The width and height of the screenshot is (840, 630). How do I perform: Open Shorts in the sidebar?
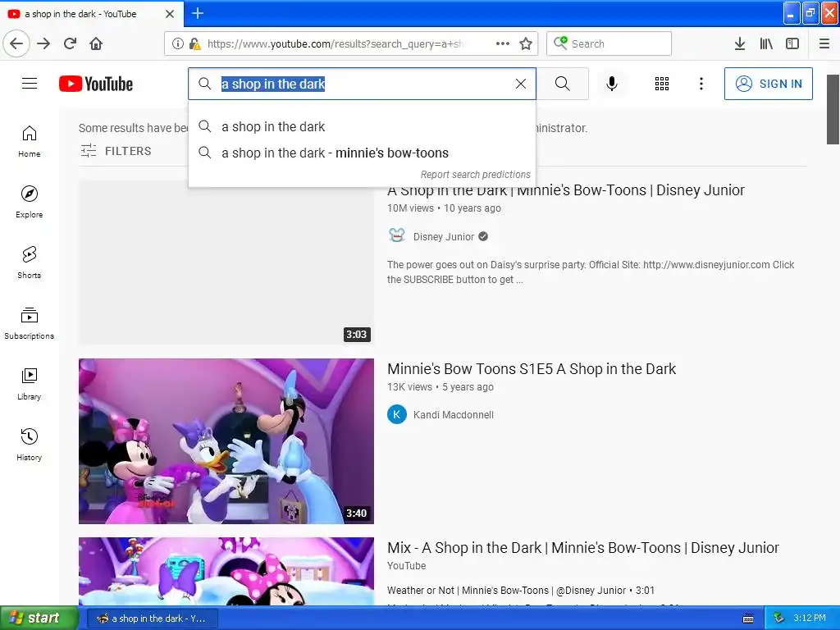tap(30, 262)
